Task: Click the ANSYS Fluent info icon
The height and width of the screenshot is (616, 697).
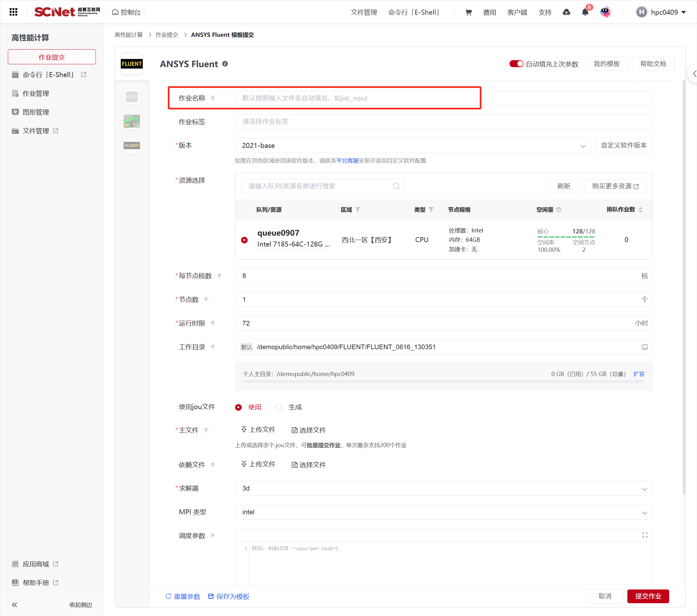Action: [225, 64]
